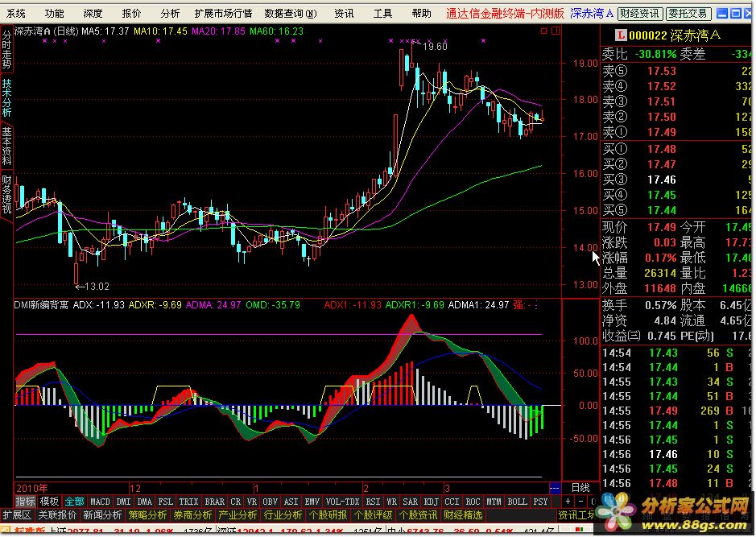The image size is (756, 537).
Task: Switch to the DMI indicator
Action: click(123, 502)
